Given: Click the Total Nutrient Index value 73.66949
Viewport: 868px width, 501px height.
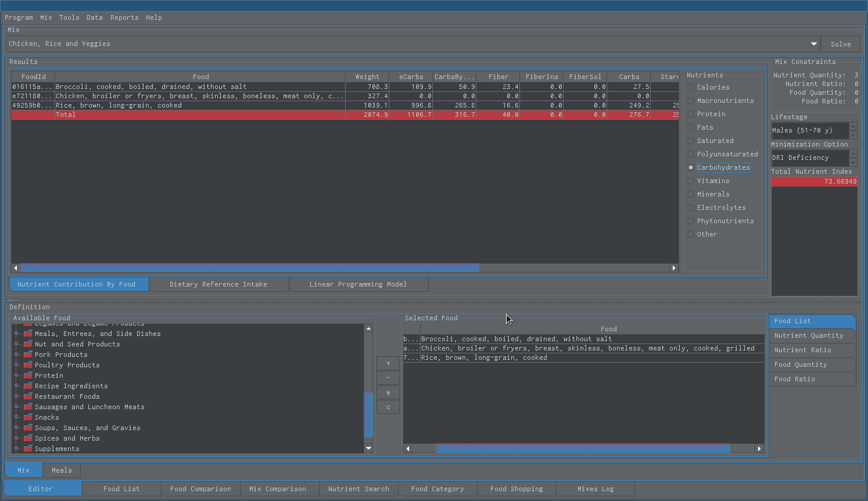Looking at the screenshot, I should pyautogui.click(x=814, y=182).
